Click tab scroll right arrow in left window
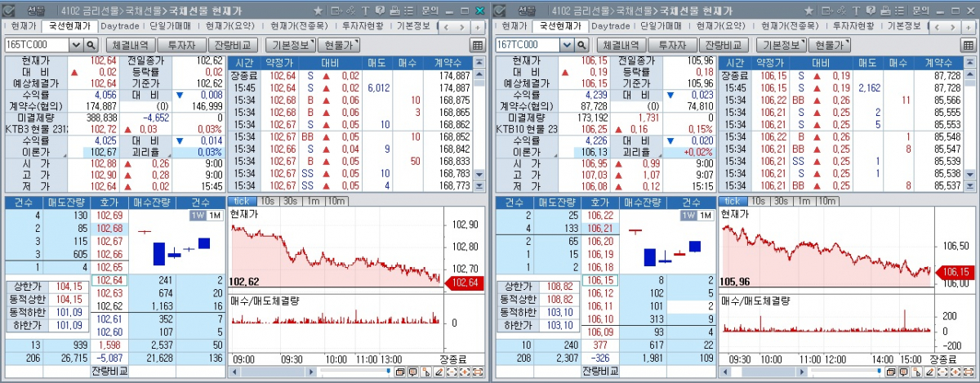980x383 pixels. click(x=462, y=27)
